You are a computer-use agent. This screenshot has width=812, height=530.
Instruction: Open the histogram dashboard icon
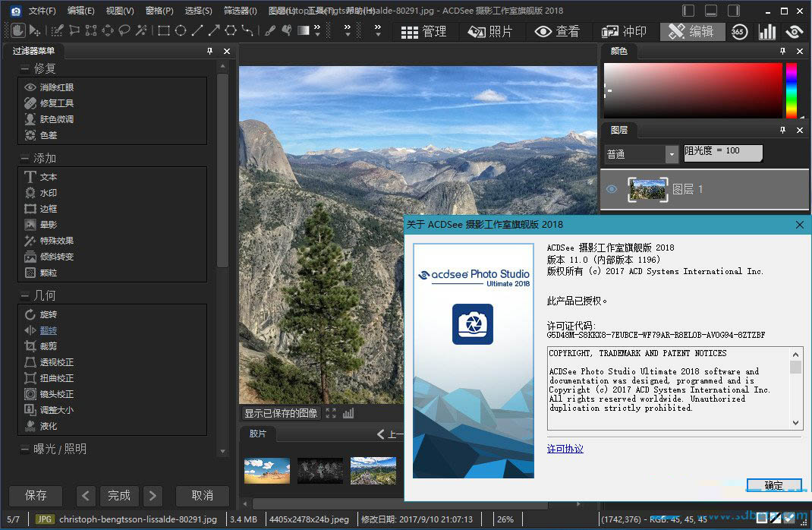(767, 31)
